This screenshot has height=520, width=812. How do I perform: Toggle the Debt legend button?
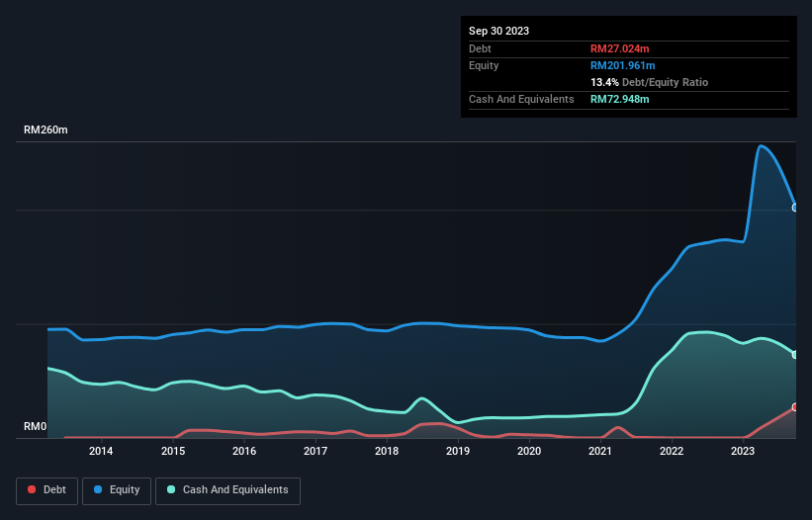click(47, 490)
